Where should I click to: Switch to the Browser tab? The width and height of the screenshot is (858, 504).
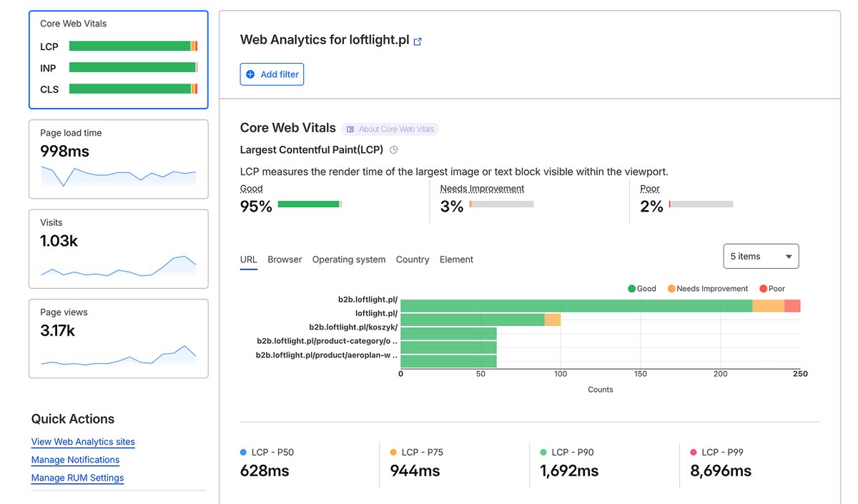pos(284,260)
